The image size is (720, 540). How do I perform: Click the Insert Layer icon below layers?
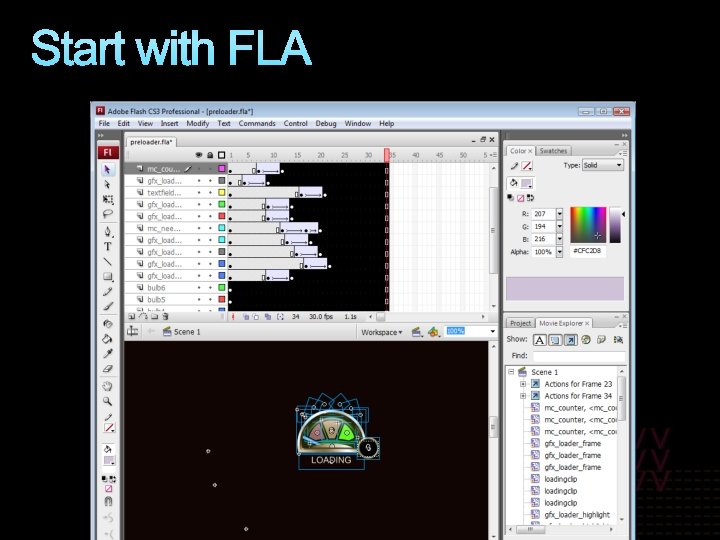tap(132, 316)
